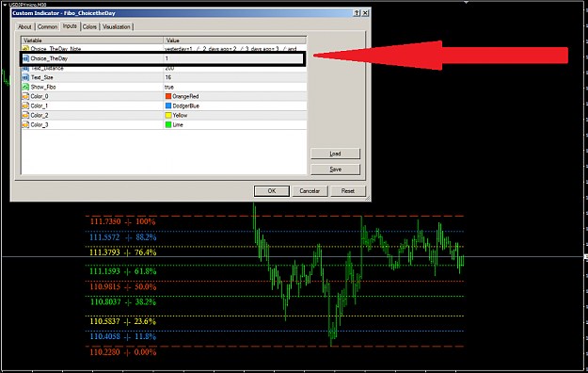Go to the Visualization tab
Image resolution: width=588 pixels, height=373 pixels.
[117, 26]
